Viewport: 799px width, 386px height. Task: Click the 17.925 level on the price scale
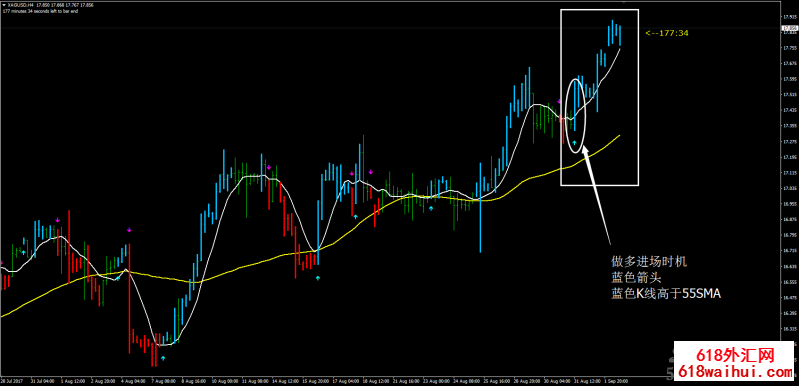(790, 17)
